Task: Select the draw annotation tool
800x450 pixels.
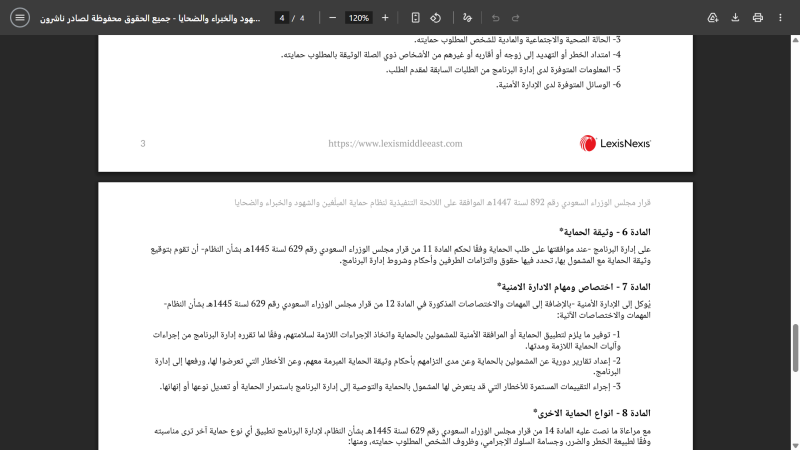Action: point(467,18)
